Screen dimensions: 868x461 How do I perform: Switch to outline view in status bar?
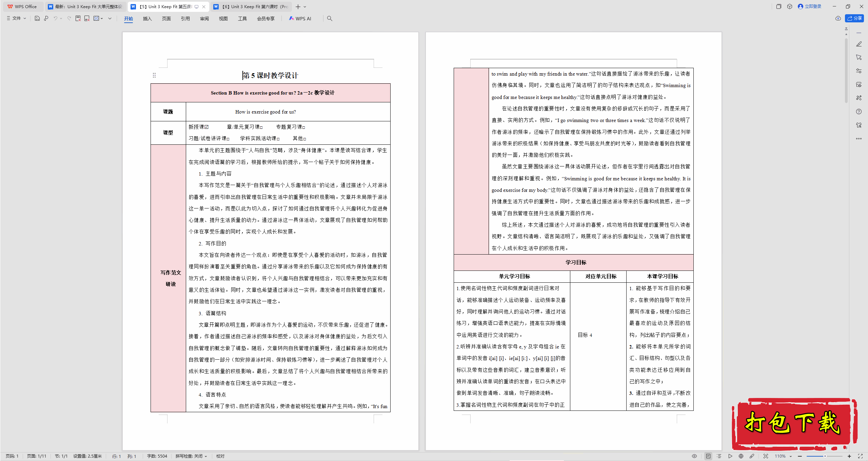719,456
